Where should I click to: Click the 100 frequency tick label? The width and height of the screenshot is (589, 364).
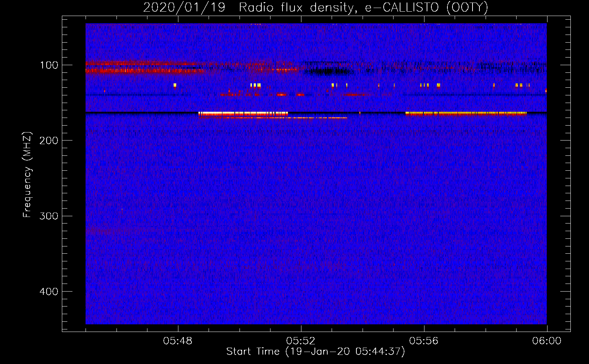point(49,65)
